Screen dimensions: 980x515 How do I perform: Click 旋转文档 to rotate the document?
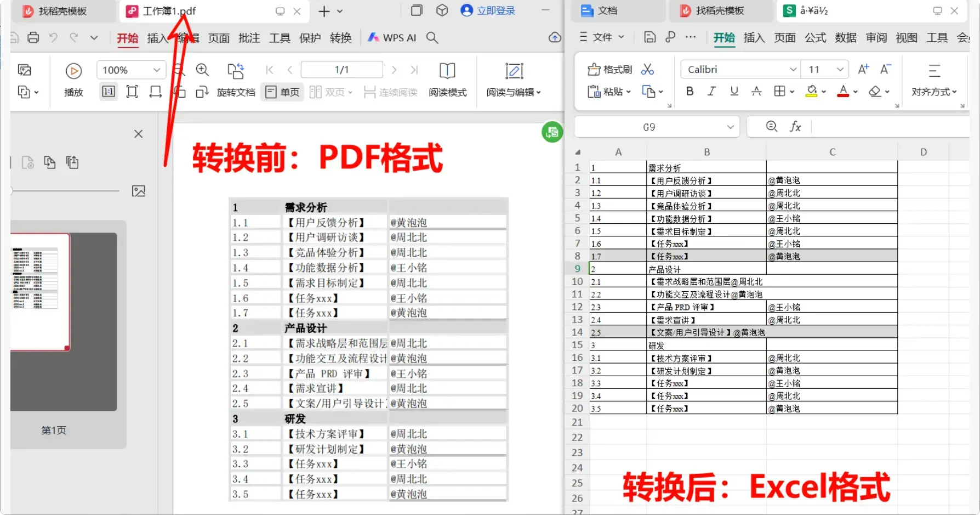click(x=236, y=92)
